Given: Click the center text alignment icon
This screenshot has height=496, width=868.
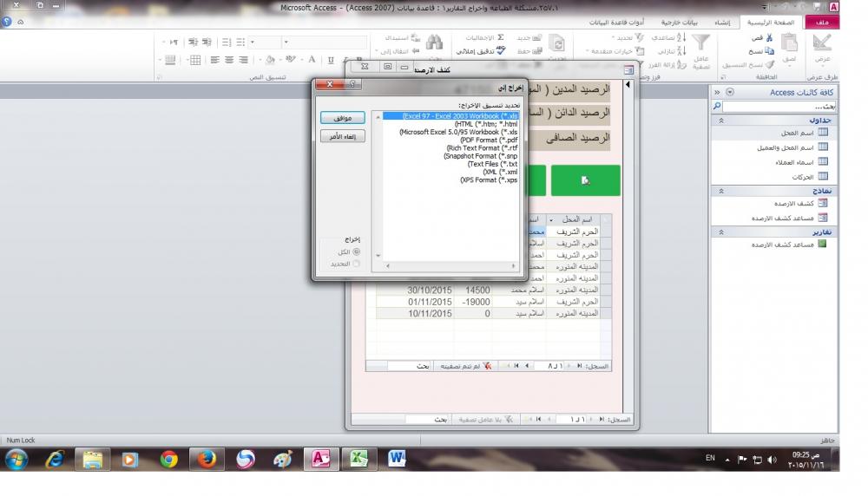Looking at the screenshot, I should pyautogui.click(x=228, y=60).
